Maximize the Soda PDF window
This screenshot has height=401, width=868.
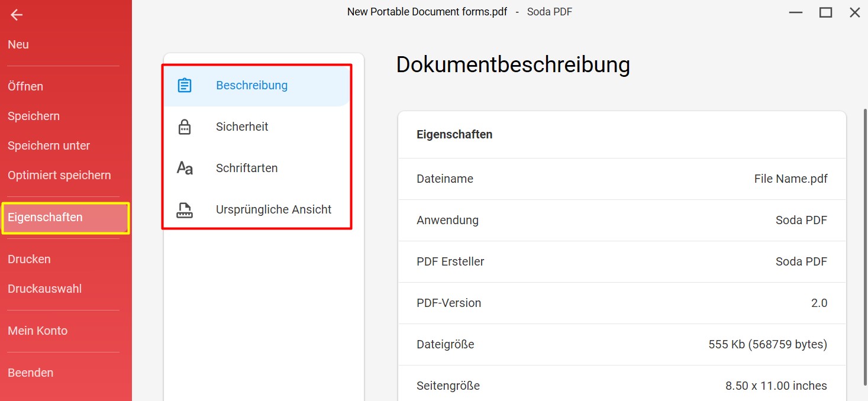[x=825, y=12]
